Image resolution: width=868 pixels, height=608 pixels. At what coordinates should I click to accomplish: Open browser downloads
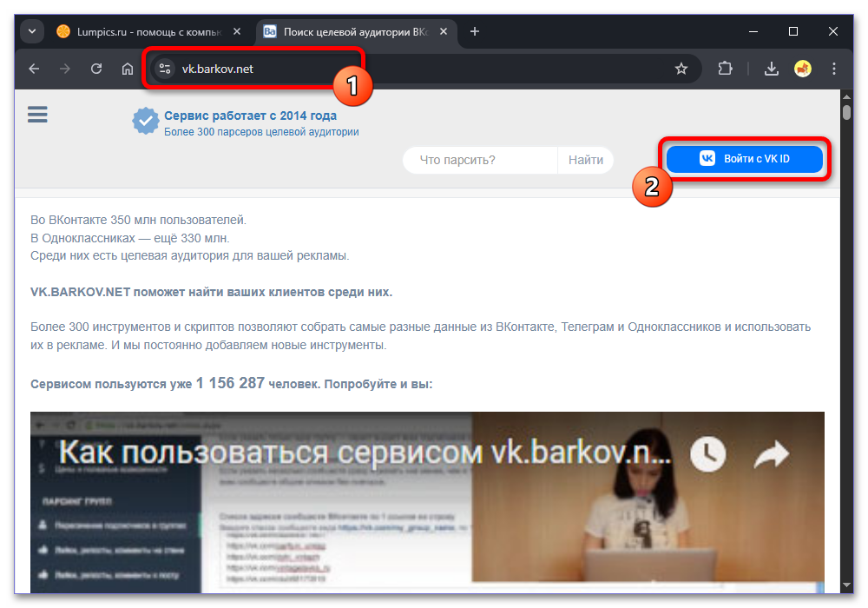coord(772,69)
